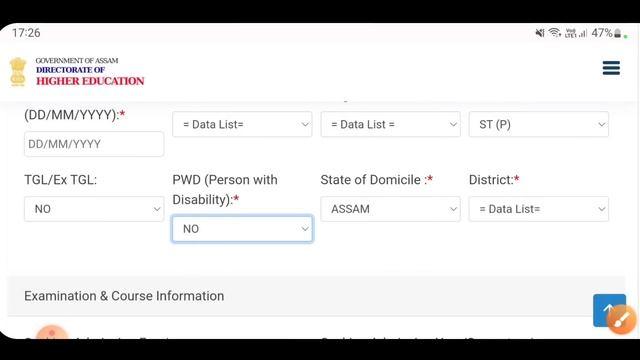Open the ST (P) category dropdown
The height and width of the screenshot is (360, 640).
tap(538, 124)
